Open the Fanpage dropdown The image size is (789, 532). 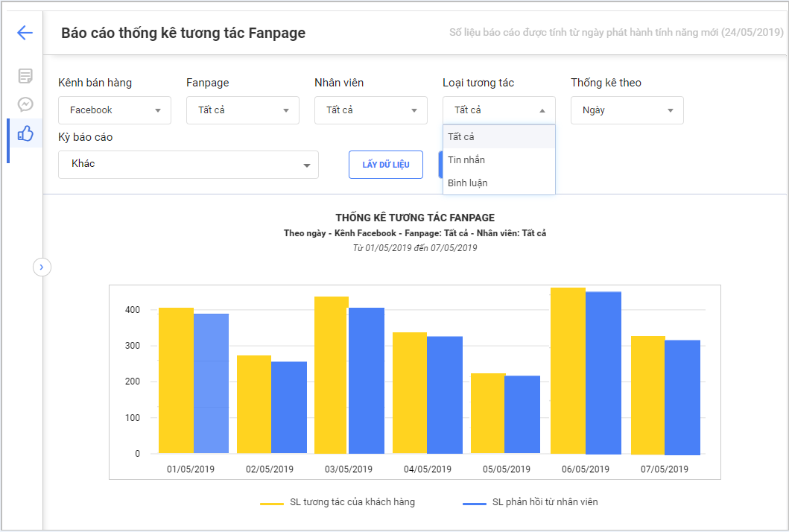(243, 110)
